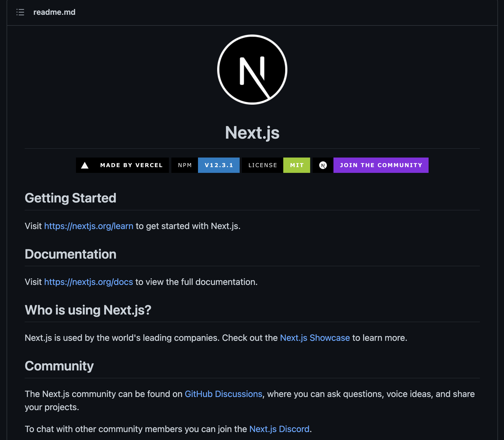This screenshot has height=440, width=504.
Task: Click the Made by Vercel badge
Action: 122,165
